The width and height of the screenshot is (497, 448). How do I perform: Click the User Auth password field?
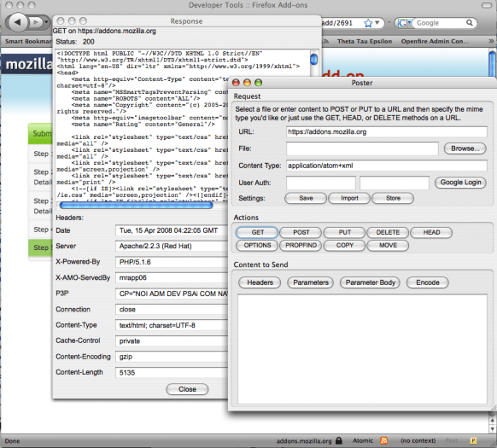395,183
